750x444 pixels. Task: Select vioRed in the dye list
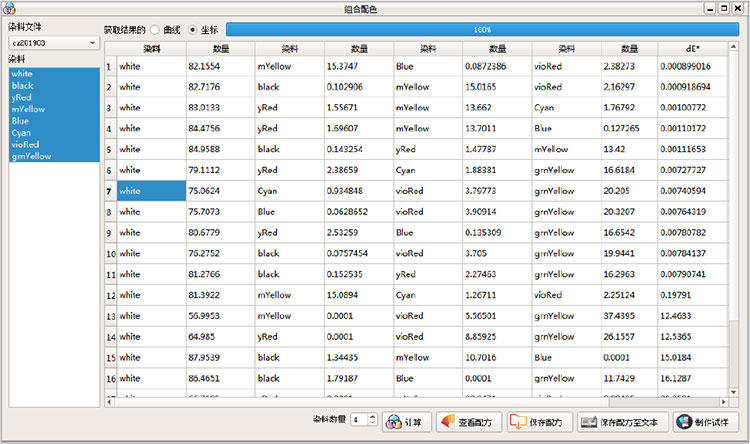coord(26,144)
